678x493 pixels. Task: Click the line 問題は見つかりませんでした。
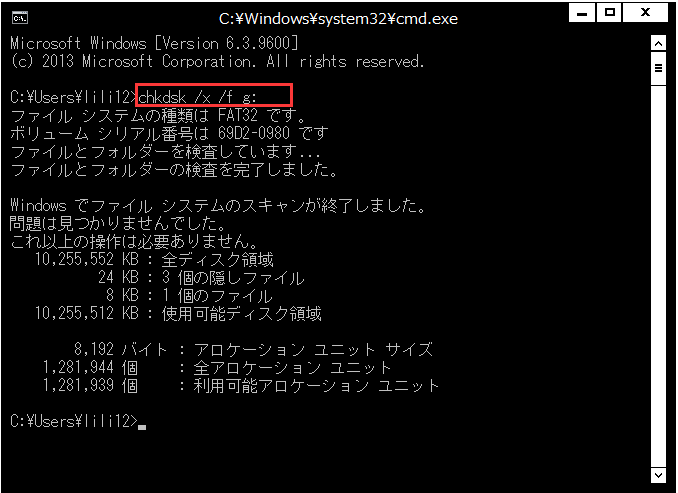[x=118, y=223]
